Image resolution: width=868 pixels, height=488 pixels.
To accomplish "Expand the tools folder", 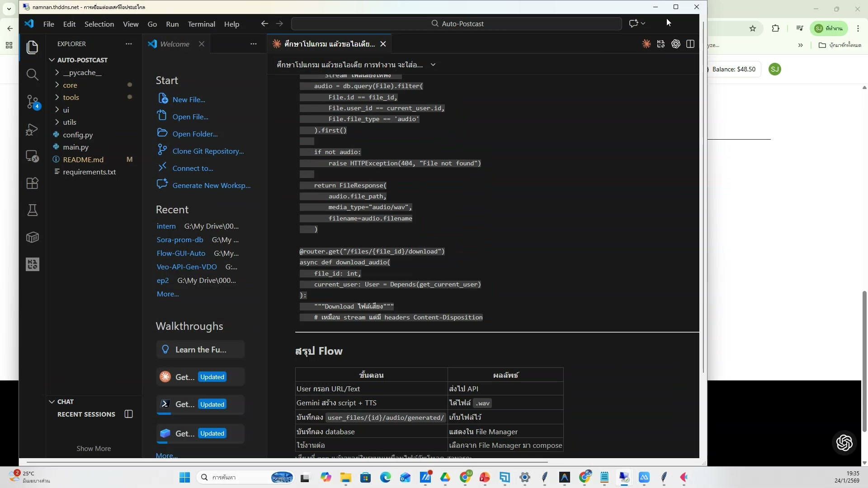I will tap(71, 97).
